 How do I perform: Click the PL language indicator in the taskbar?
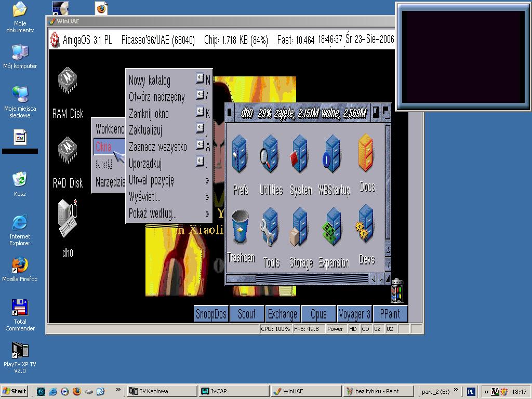tap(470, 392)
